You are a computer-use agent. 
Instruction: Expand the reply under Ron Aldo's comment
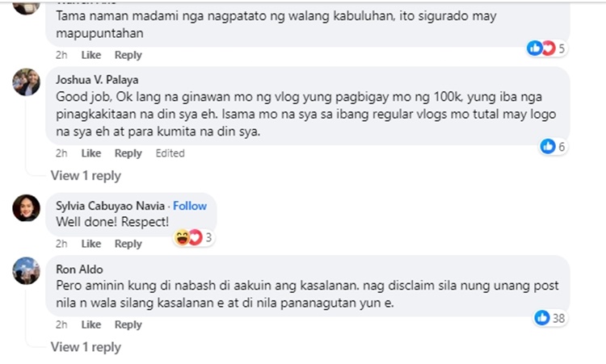tap(86, 347)
